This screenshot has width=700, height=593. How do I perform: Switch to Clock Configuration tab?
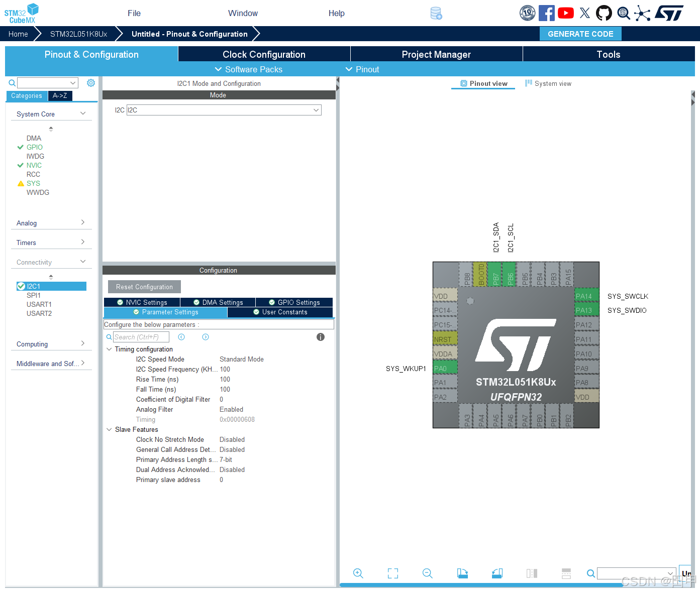point(264,54)
